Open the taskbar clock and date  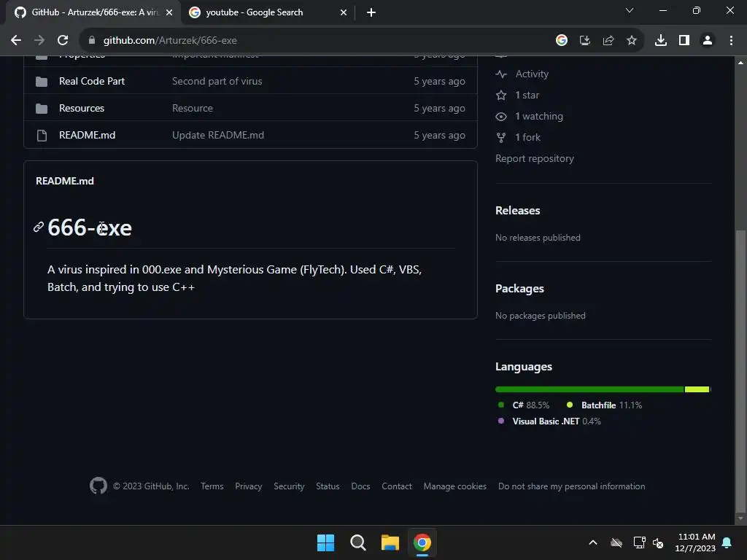[x=695, y=542]
